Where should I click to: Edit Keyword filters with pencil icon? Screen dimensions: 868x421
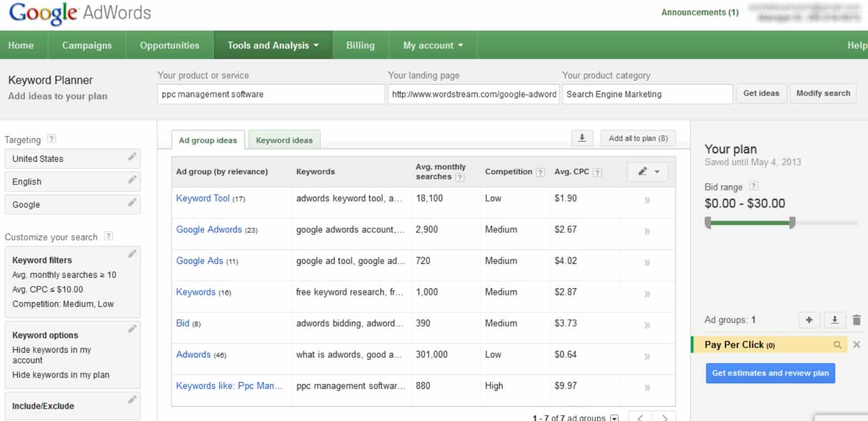point(132,254)
